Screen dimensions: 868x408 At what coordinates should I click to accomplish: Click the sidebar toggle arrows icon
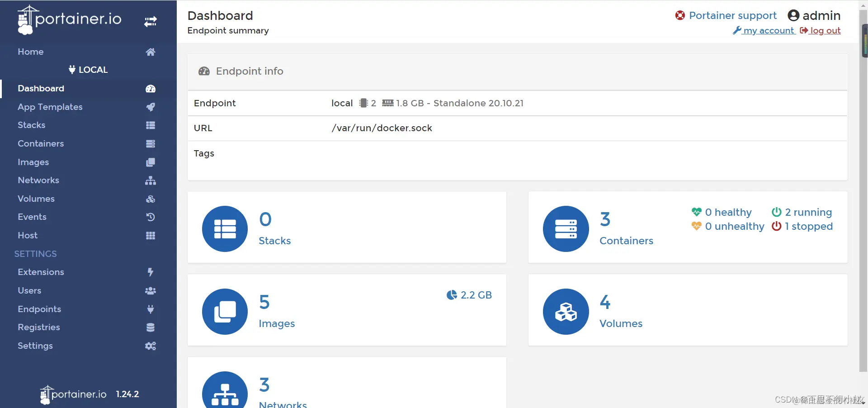pyautogui.click(x=151, y=21)
